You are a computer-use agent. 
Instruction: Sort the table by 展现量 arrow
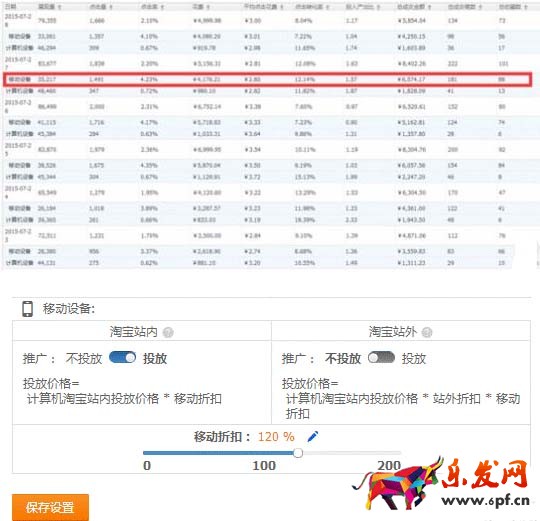pyautogui.click(x=60, y=7)
